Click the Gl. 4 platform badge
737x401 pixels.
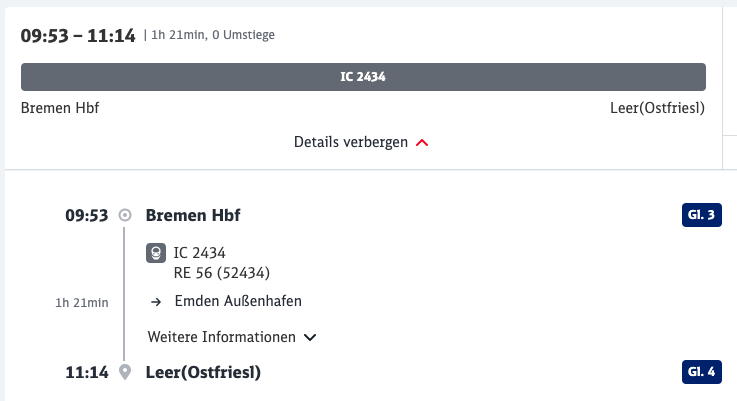[x=702, y=373]
